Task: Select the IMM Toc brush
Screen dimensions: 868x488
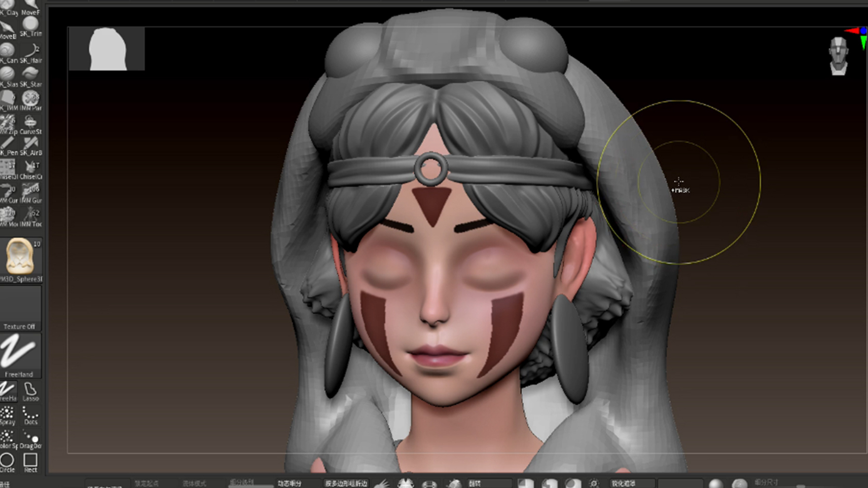Action: [x=30, y=217]
